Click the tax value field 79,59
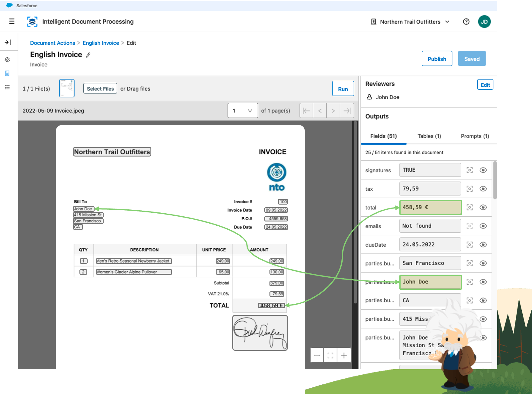 (x=430, y=189)
